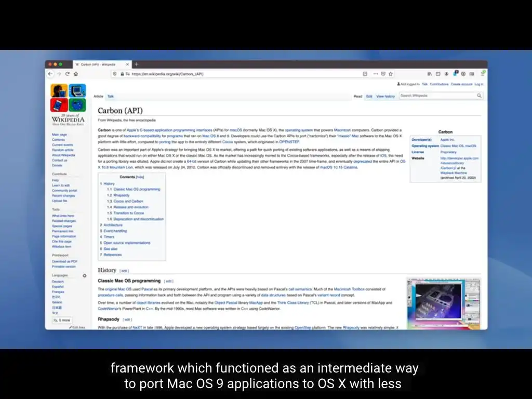
Task: Open What links here in sidebar
Action: (63, 216)
